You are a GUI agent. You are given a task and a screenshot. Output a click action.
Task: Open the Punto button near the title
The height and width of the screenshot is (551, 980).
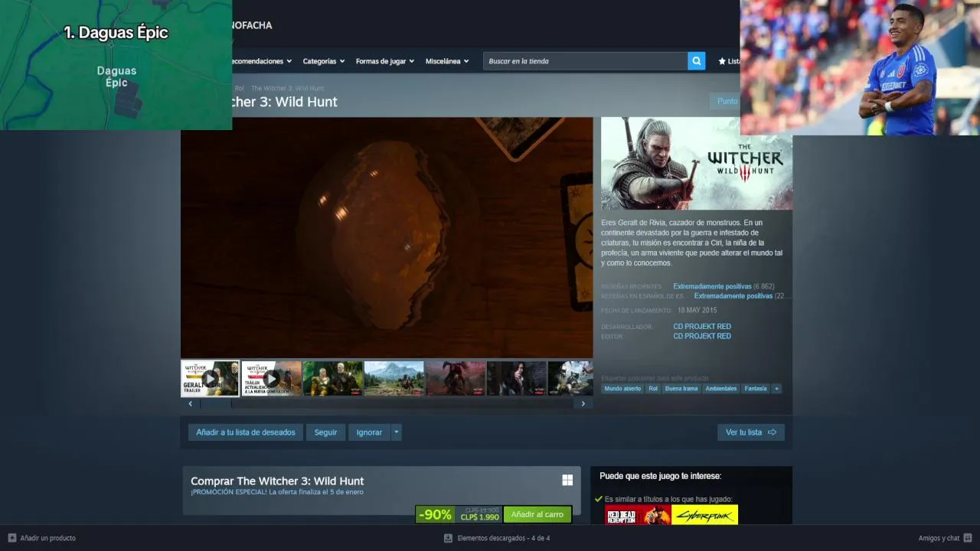point(726,101)
